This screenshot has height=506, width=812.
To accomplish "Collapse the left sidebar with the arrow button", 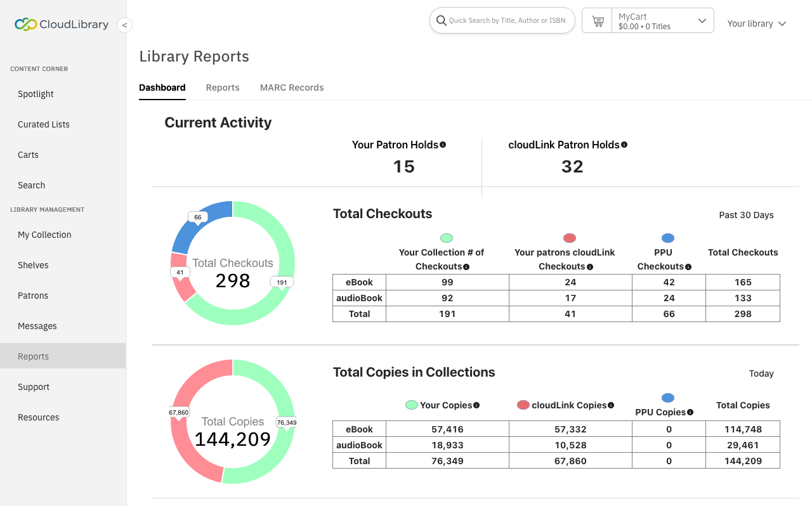I will pyautogui.click(x=124, y=25).
